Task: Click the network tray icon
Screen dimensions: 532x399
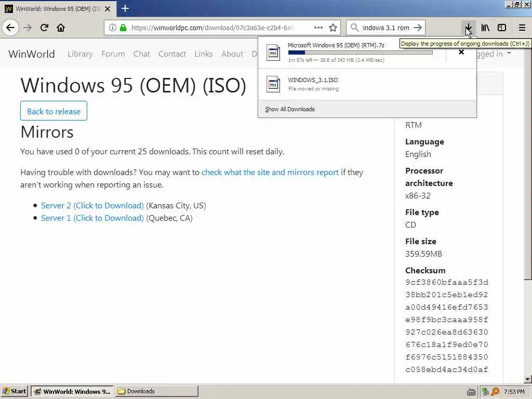Action: tap(485, 392)
